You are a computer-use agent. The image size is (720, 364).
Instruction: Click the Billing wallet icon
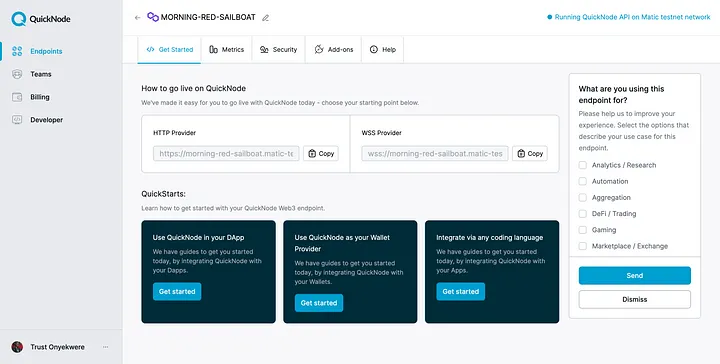point(17,97)
